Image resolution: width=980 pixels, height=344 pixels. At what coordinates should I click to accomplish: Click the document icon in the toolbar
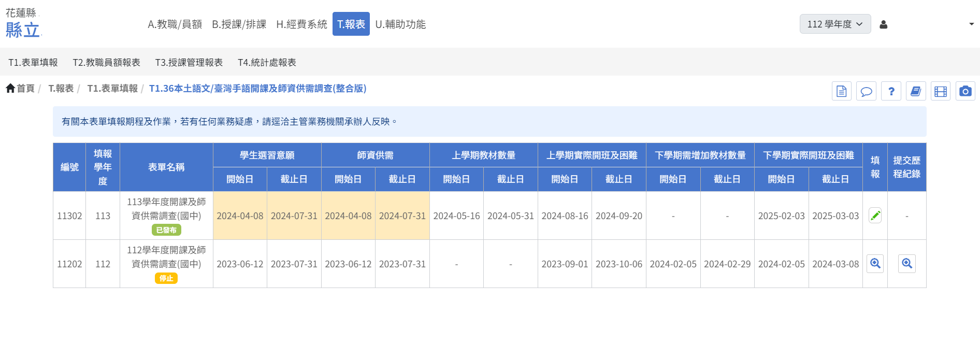[841, 91]
